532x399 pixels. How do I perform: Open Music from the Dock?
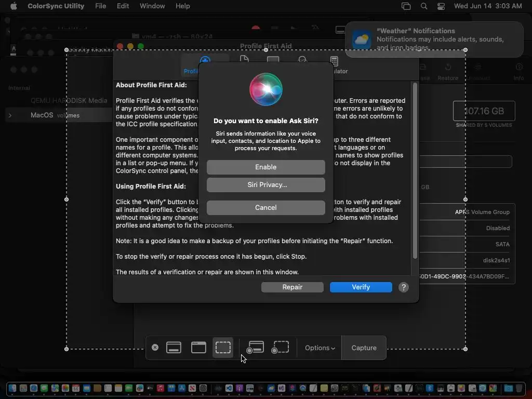tap(161, 388)
